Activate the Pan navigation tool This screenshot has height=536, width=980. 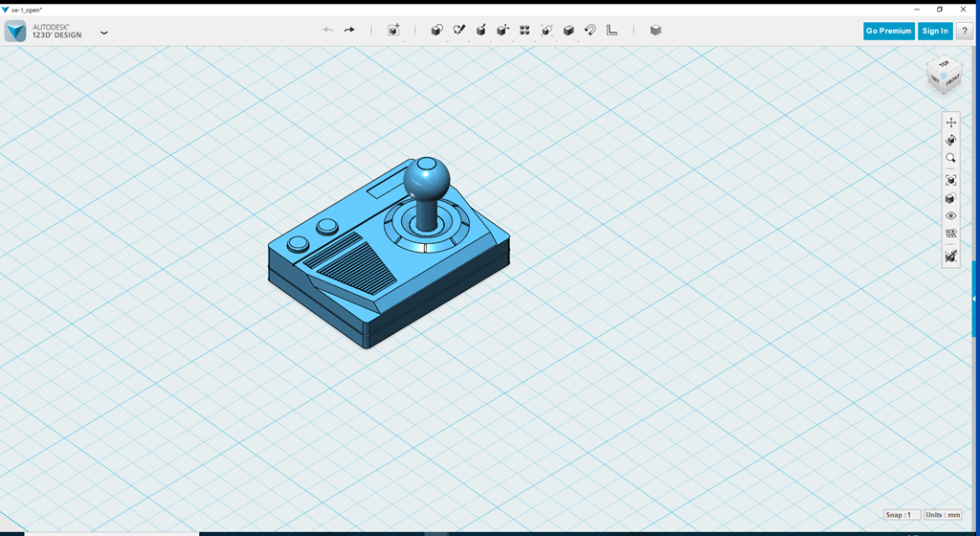coord(950,123)
